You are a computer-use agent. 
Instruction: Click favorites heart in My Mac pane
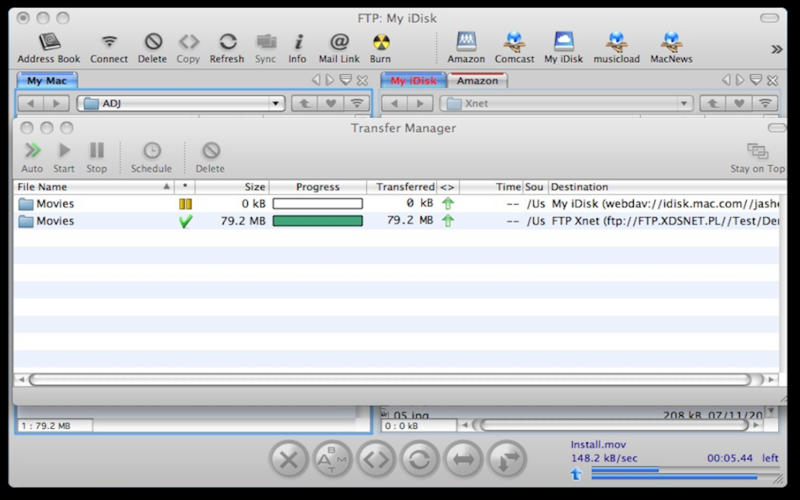click(x=331, y=104)
